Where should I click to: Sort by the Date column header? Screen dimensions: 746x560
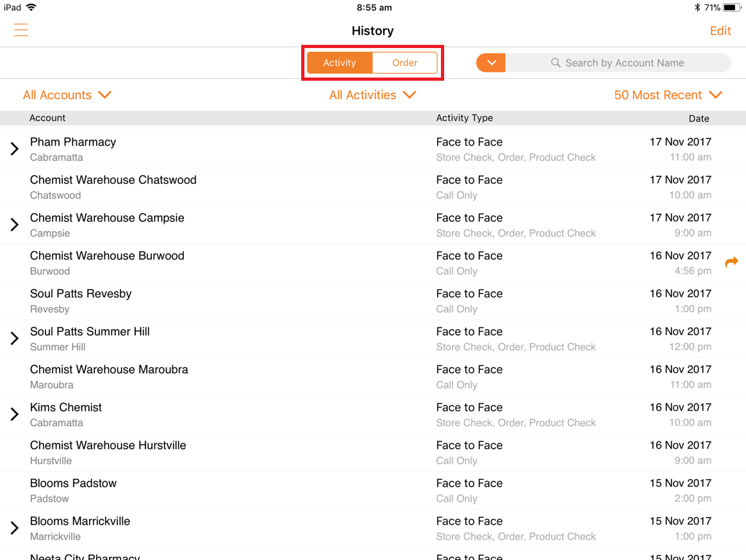tap(699, 119)
